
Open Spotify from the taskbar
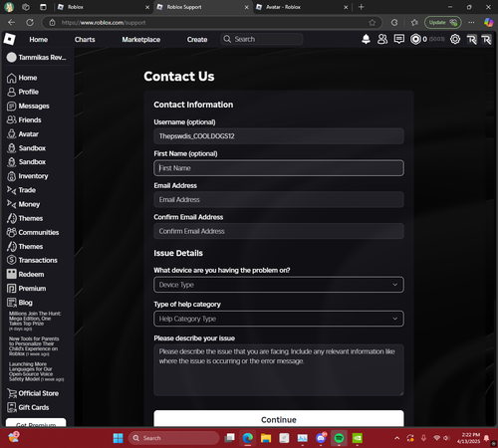coord(339,438)
